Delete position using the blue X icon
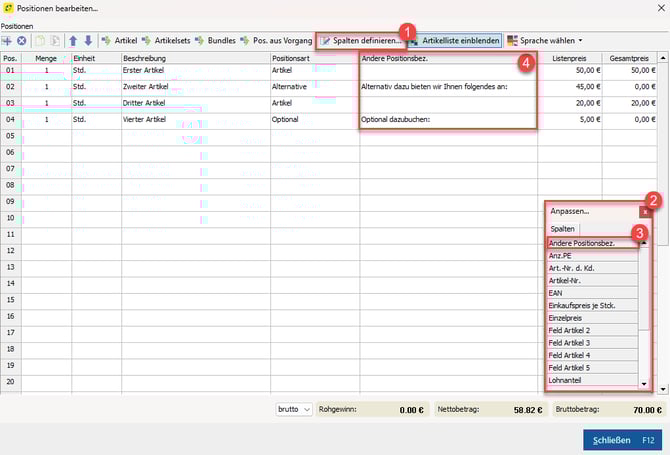670x455 pixels. [x=21, y=41]
